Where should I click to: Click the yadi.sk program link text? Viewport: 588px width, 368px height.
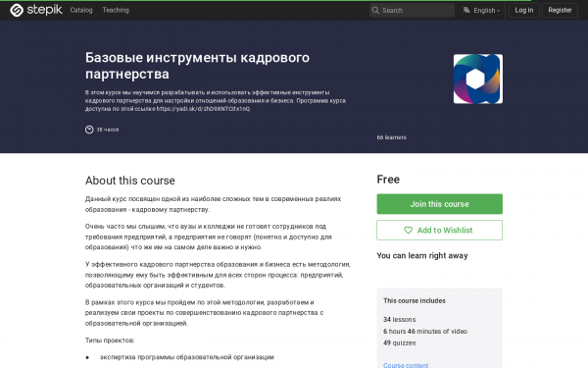(203, 109)
